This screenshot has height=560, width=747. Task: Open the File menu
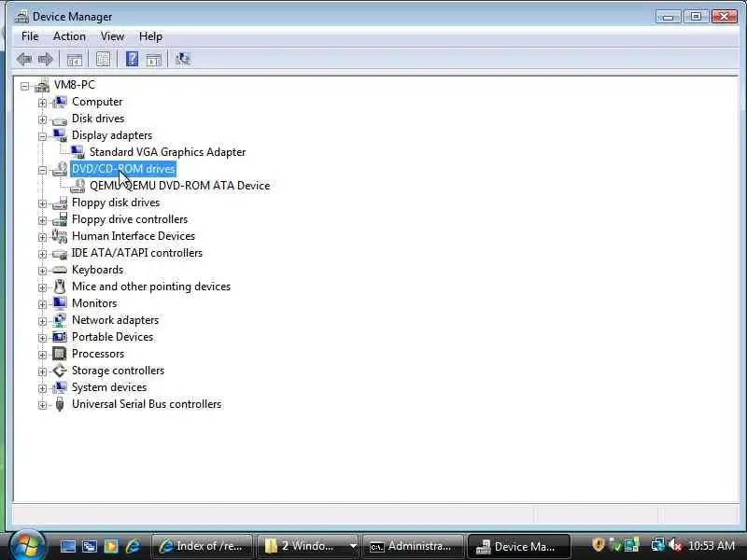(x=30, y=36)
